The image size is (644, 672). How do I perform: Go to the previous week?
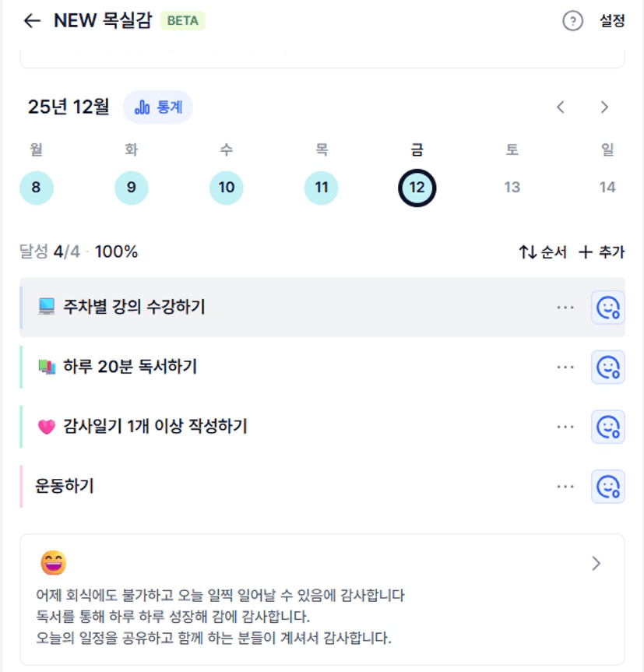561,107
